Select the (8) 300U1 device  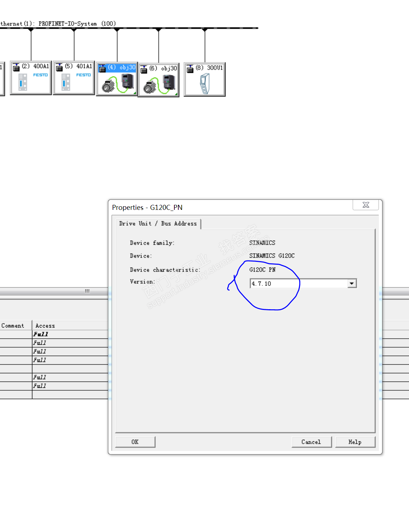pyautogui.click(x=205, y=79)
